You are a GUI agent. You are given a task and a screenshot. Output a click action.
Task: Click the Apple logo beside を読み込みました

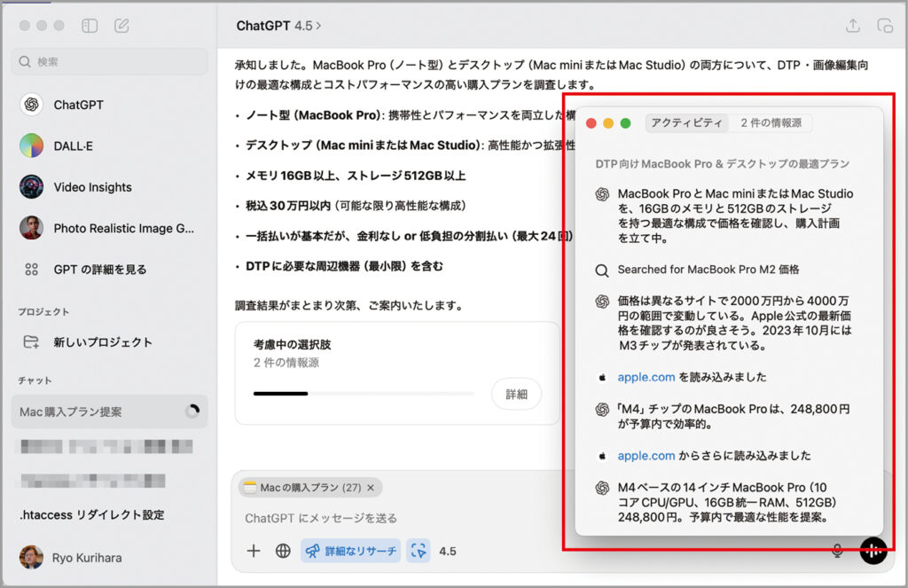coord(602,377)
